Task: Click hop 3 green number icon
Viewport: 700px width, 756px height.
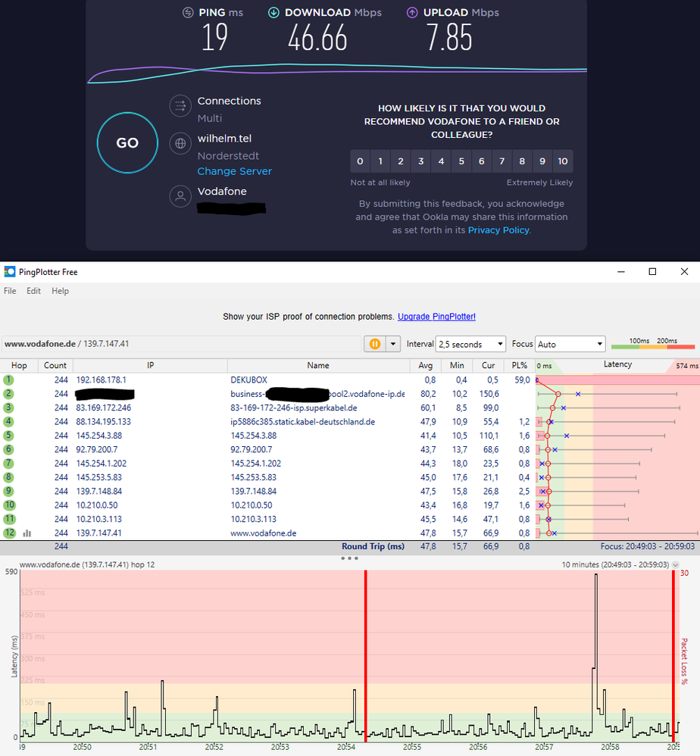Action: [8, 408]
